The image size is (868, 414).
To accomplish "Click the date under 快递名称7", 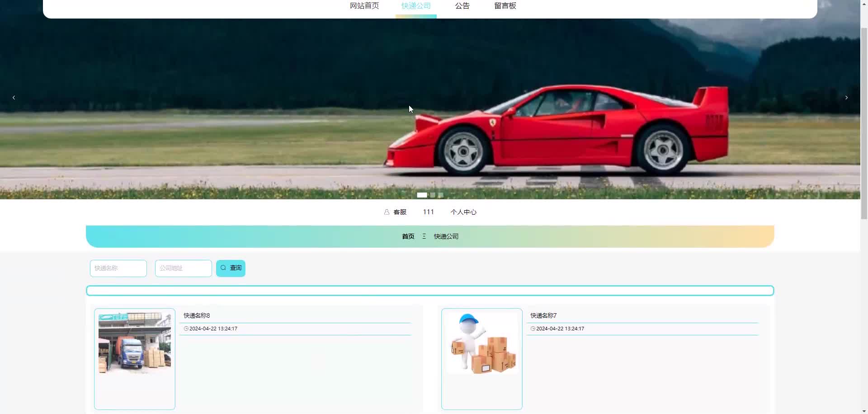I will click(x=560, y=329).
